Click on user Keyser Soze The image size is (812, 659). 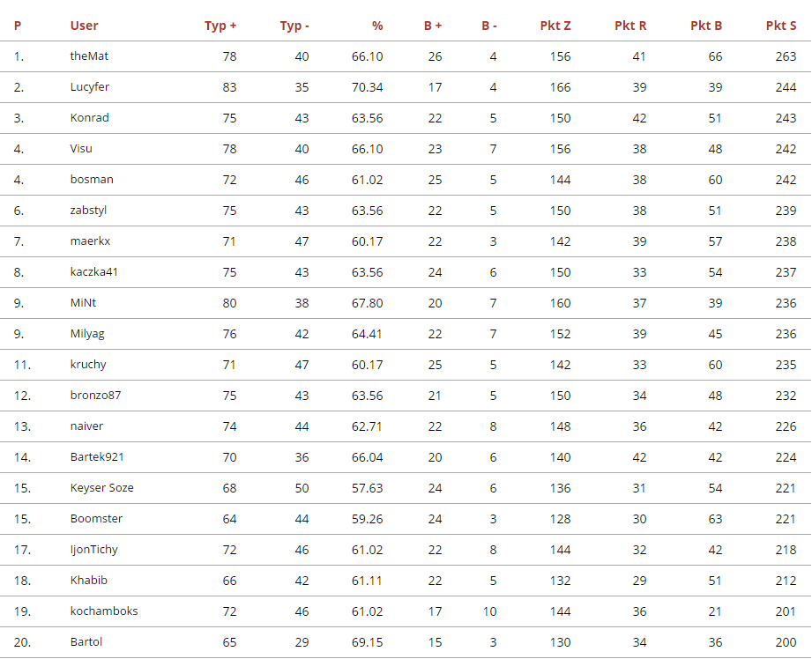[102, 488]
